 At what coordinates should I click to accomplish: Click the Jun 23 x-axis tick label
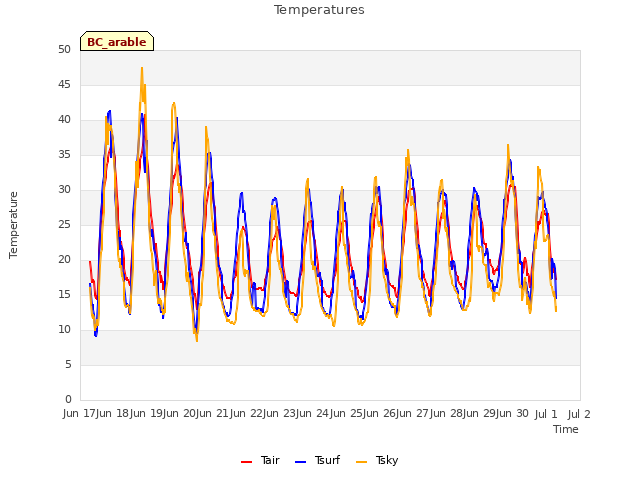pyautogui.click(x=281, y=414)
